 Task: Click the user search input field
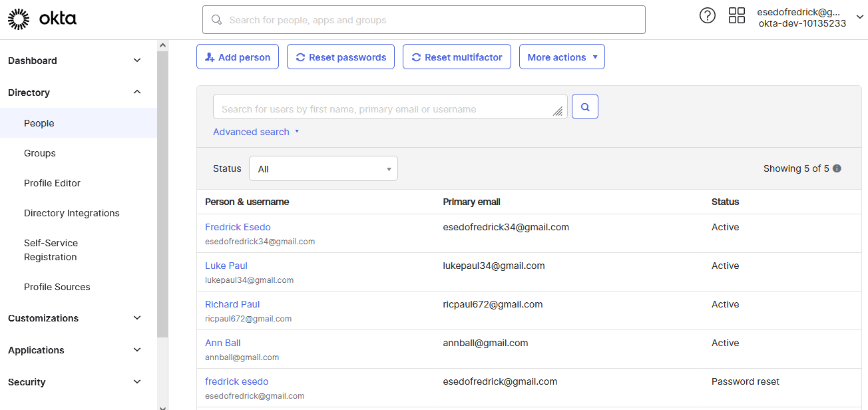click(389, 106)
